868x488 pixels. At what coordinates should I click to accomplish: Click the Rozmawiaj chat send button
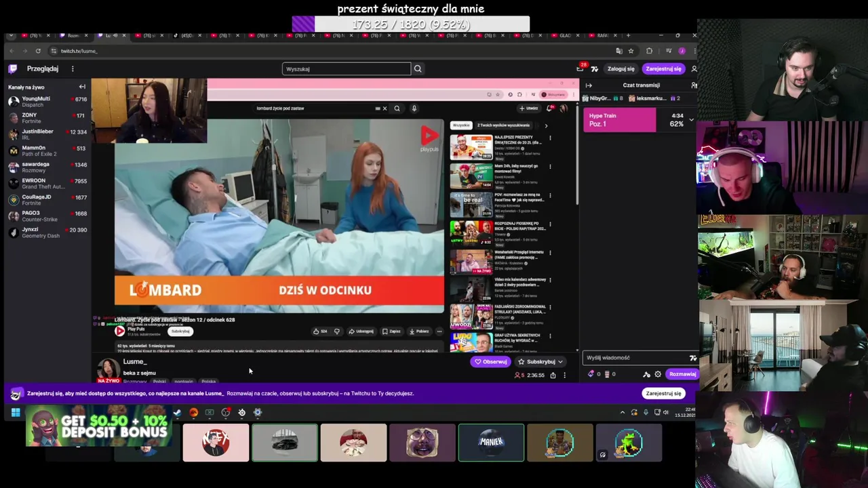(682, 374)
